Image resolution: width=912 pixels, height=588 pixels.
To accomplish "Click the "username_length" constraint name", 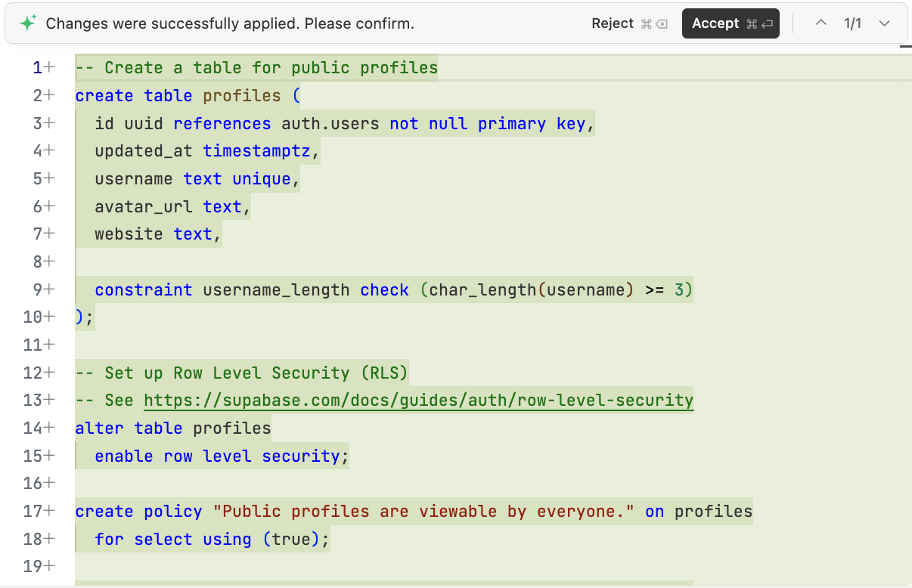I will pyautogui.click(x=276, y=290).
